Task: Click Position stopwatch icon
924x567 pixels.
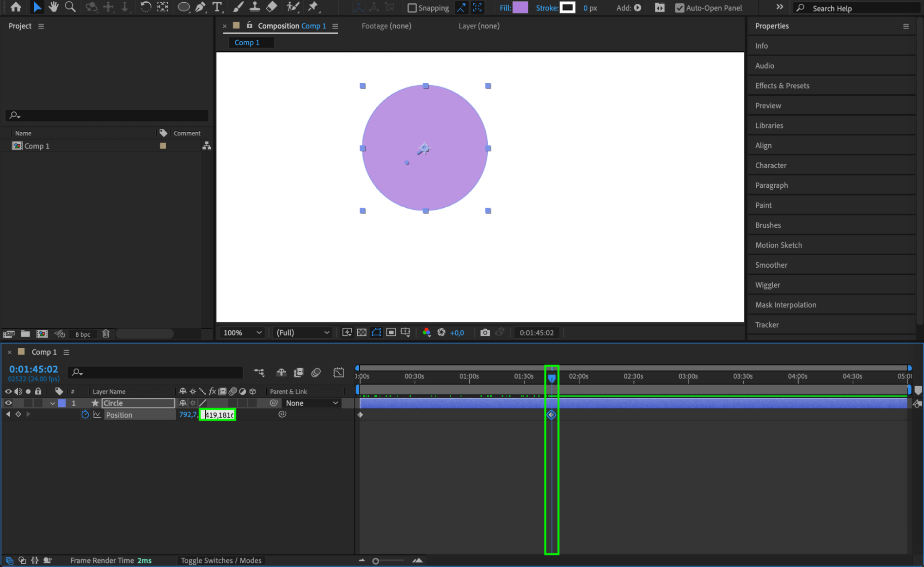Action: pos(85,415)
